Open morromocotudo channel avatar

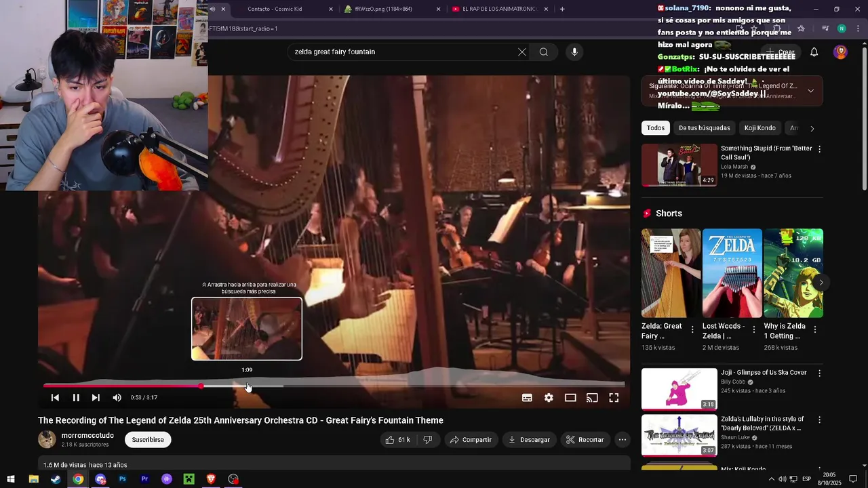pos(47,439)
